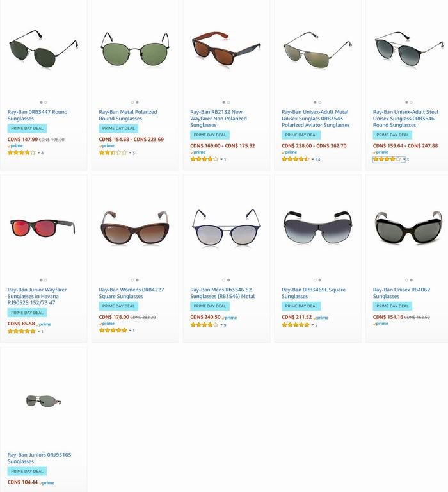Click Prime icon next to CDN$ 104.44
This screenshot has height=492, width=448.
(47, 482)
